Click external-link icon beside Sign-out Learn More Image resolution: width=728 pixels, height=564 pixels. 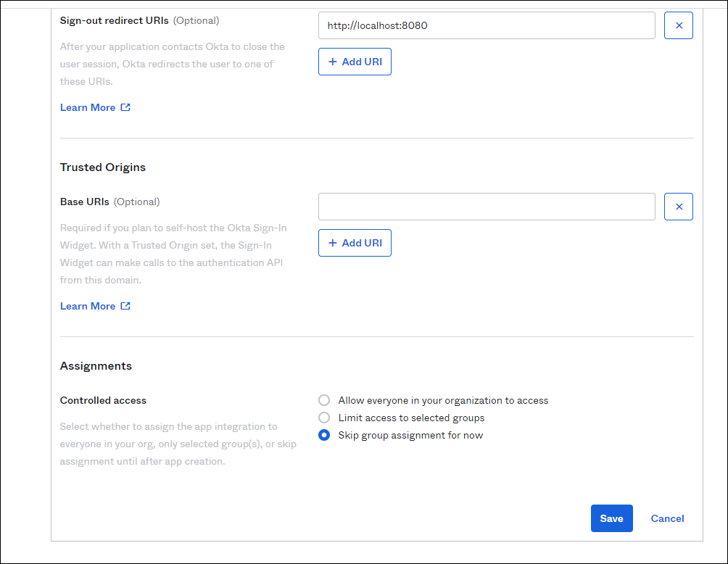125,107
